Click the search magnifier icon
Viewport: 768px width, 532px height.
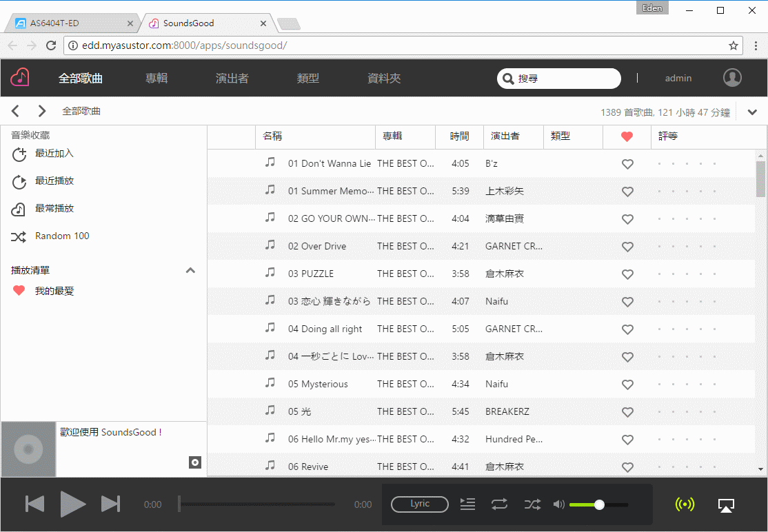pyautogui.click(x=508, y=79)
